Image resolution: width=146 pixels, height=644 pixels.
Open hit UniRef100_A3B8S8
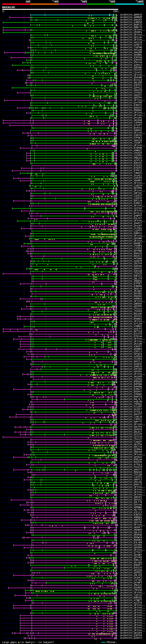pos(131,22)
